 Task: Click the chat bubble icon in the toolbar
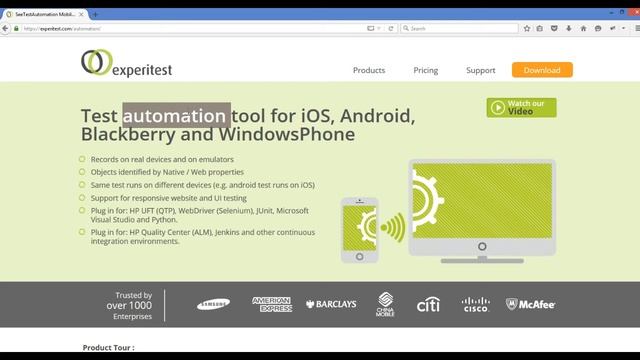pos(598,29)
